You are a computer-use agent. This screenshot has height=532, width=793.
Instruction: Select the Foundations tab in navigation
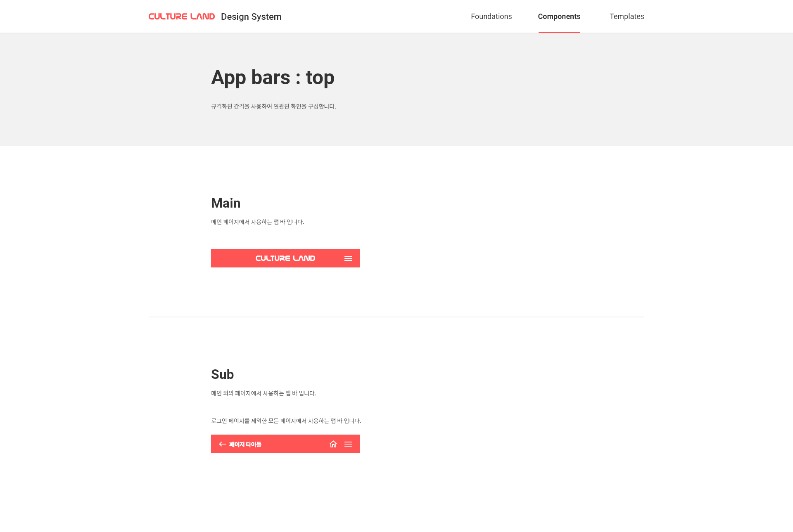pos(491,16)
